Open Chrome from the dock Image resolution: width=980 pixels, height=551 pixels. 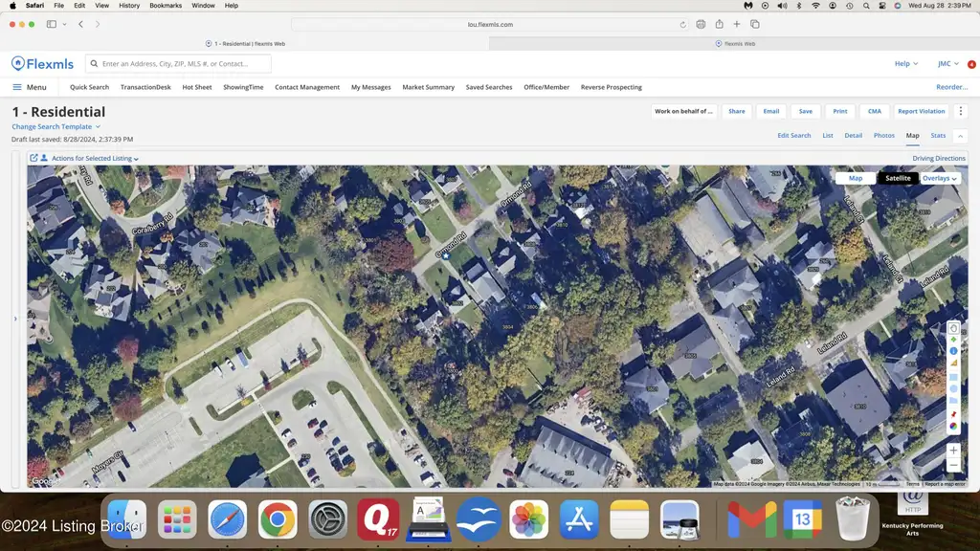click(x=278, y=519)
